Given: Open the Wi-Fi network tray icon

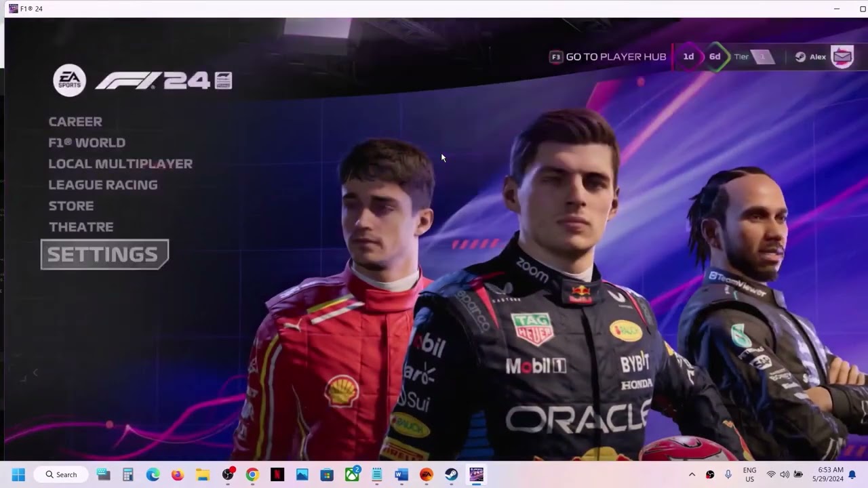Looking at the screenshot, I should click(771, 474).
